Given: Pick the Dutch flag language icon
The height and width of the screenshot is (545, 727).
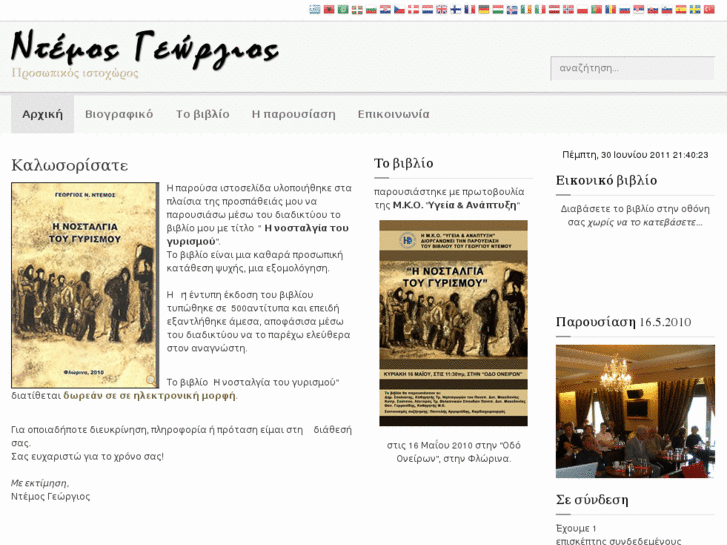Looking at the screenshot, I should coord(427,9).
